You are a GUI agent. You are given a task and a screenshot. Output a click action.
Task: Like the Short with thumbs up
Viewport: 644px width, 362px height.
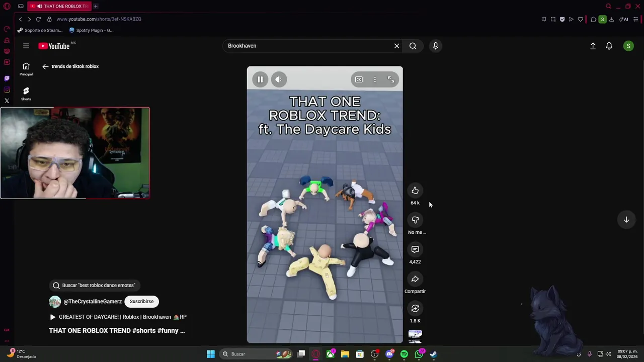[x=415, y=191]
